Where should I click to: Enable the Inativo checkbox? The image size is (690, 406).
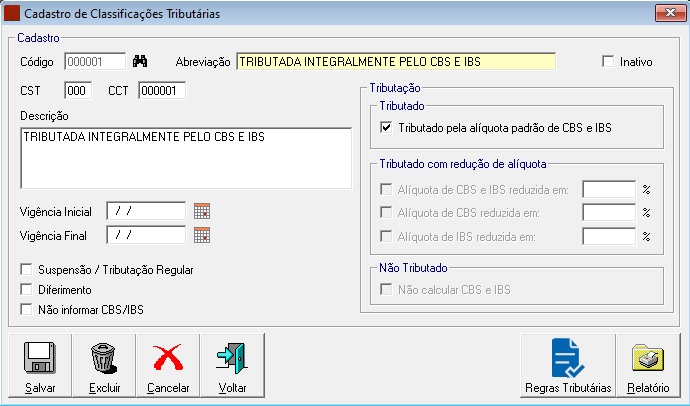point(608,62)
